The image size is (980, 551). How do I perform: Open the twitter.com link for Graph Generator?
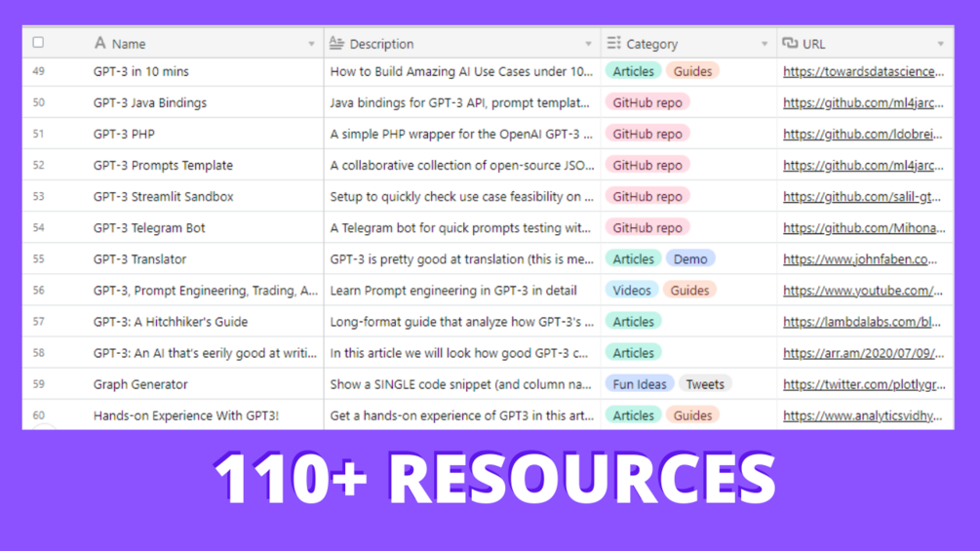[x=864, y=383]
